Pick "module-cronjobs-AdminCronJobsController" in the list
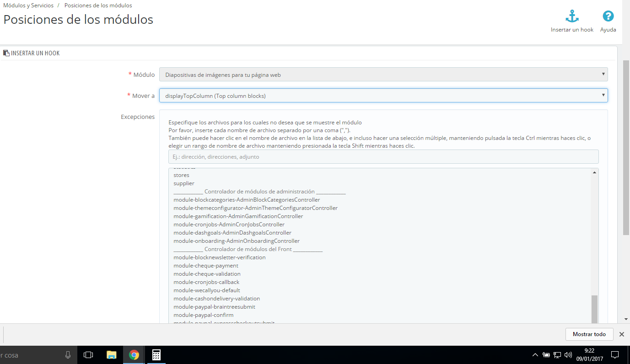Screen dimensions: 630x364 click(229, 225)
